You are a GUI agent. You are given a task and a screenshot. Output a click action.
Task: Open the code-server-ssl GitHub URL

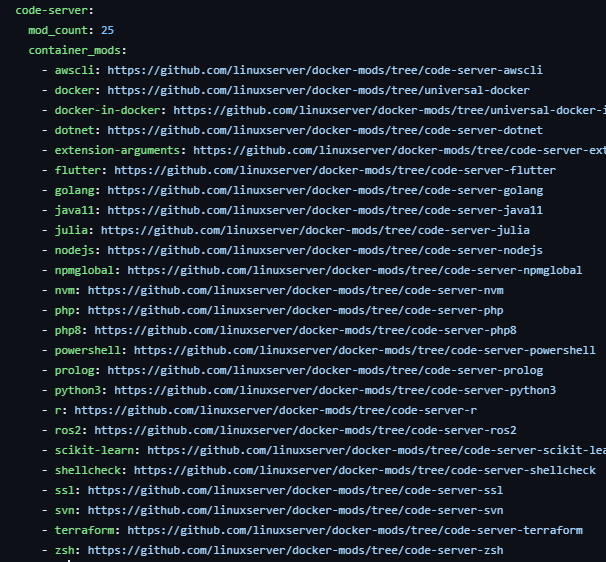(x=296, y=490)
